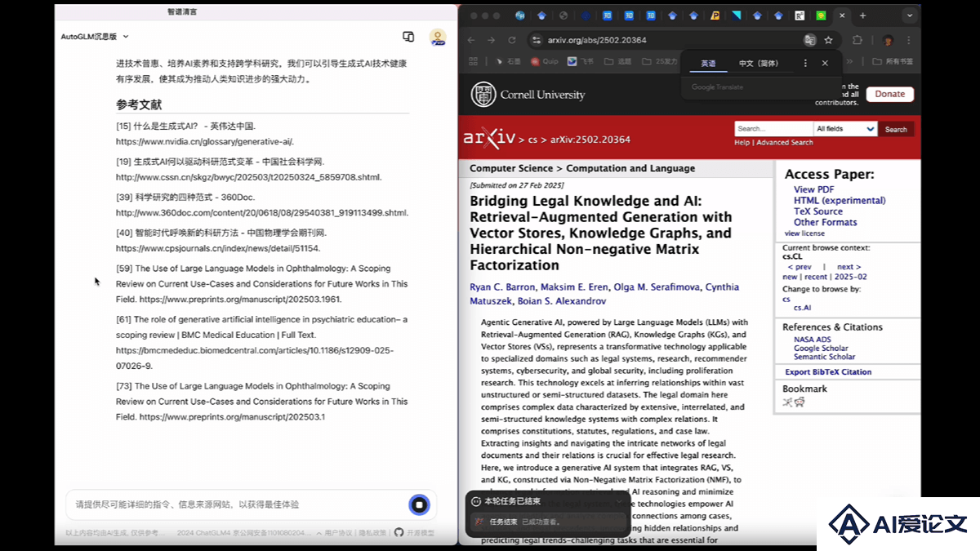Open the Chrome apps grid icon in the bookmarks bar
This screenshot has width=980, height=551.
tap(473, 61)
